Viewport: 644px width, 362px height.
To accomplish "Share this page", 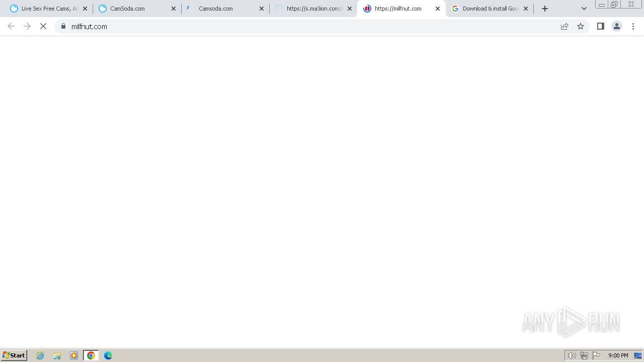I will (565, 26).
